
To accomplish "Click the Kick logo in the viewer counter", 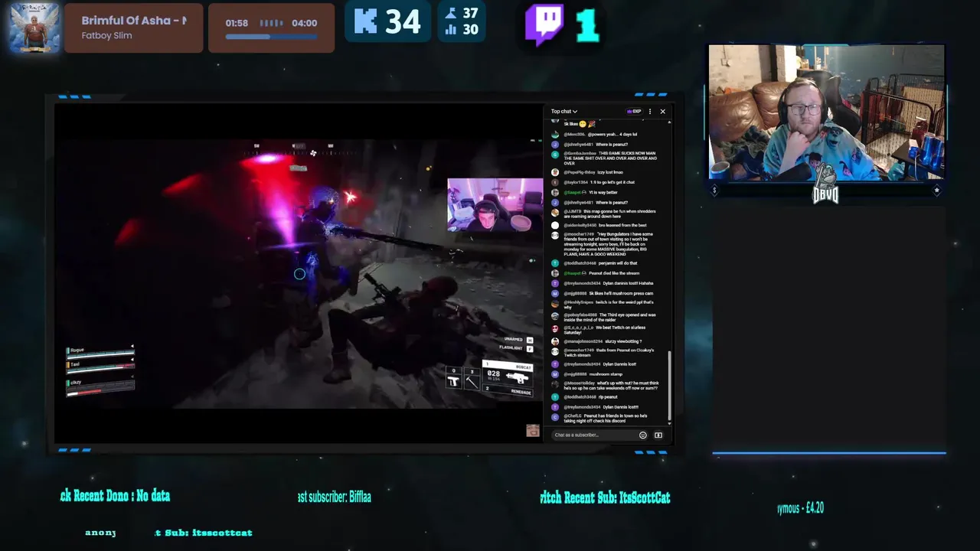I will (365, 21).
